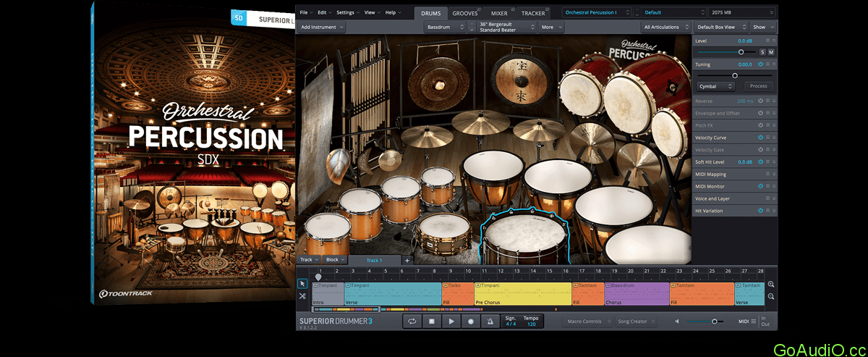The width and height of the screenshot is (868, 357).
Task: Switch to the Mixer tab
Action: pyautogui.click(x=499, y=13)
